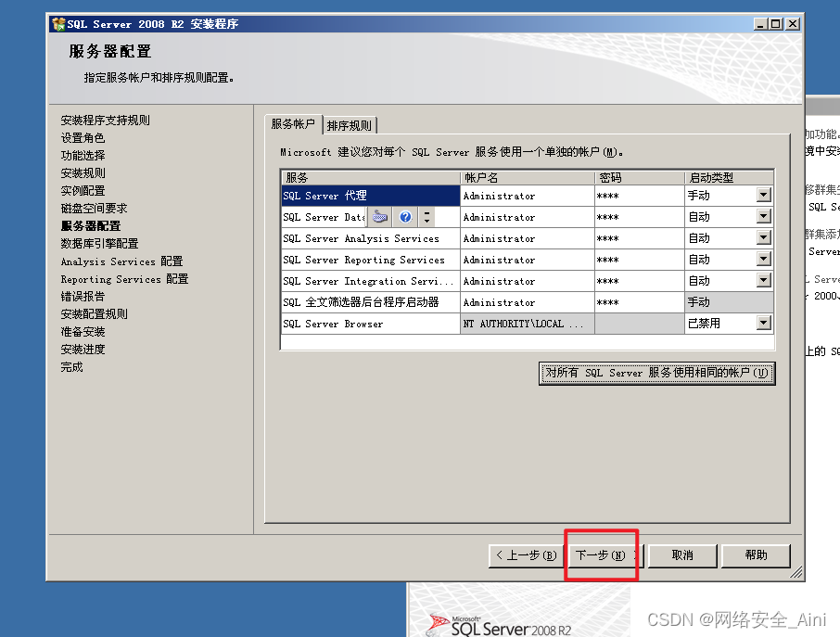The width and height of the screenshot is (840, 637).
Task: Open startup type dropdown for SQL Server Database Engine row
Action: pyautogui.click(x=764, y=216)
